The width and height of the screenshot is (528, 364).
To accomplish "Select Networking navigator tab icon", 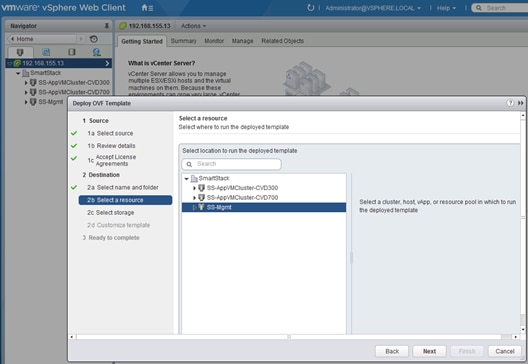I will pos(97,52).
